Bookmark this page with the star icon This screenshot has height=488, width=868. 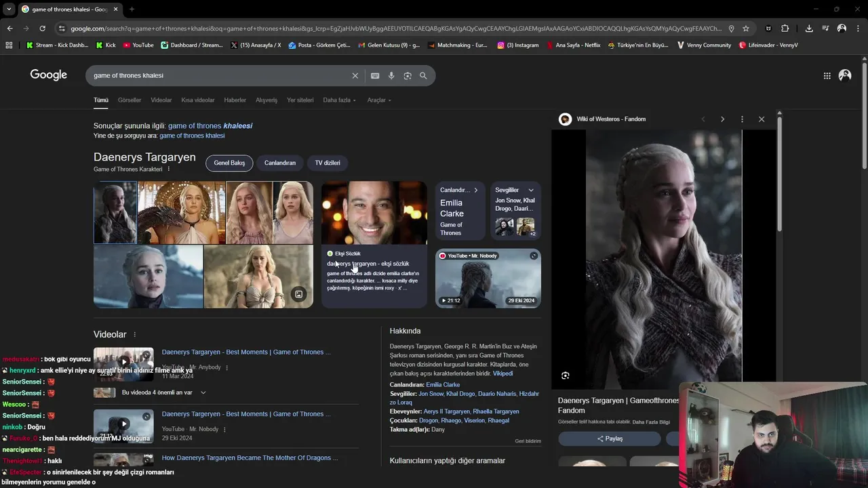746,28
